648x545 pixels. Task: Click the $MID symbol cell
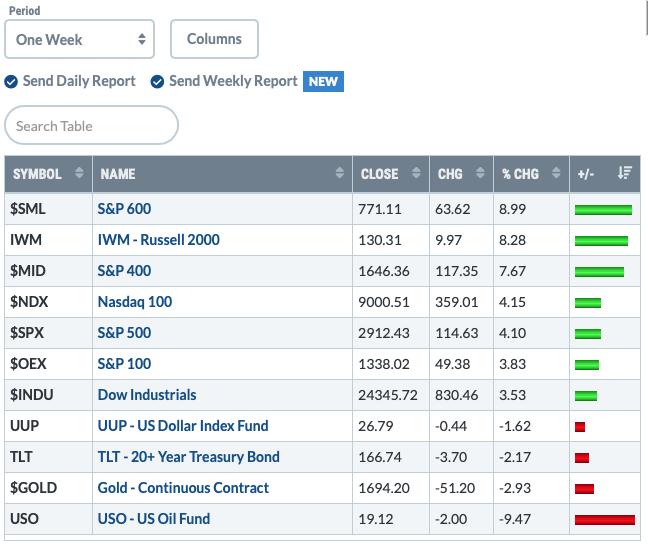48,271
